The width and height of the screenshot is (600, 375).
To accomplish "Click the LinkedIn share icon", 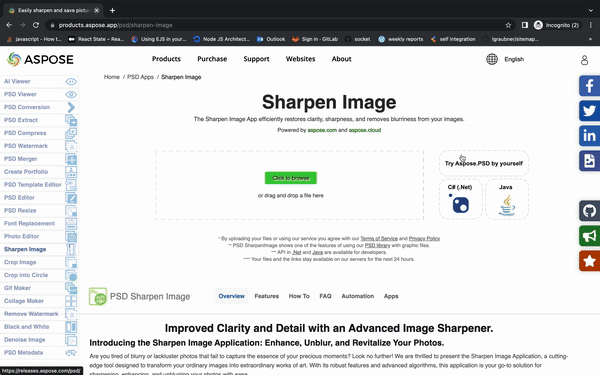I will click(x=589, y=135).
